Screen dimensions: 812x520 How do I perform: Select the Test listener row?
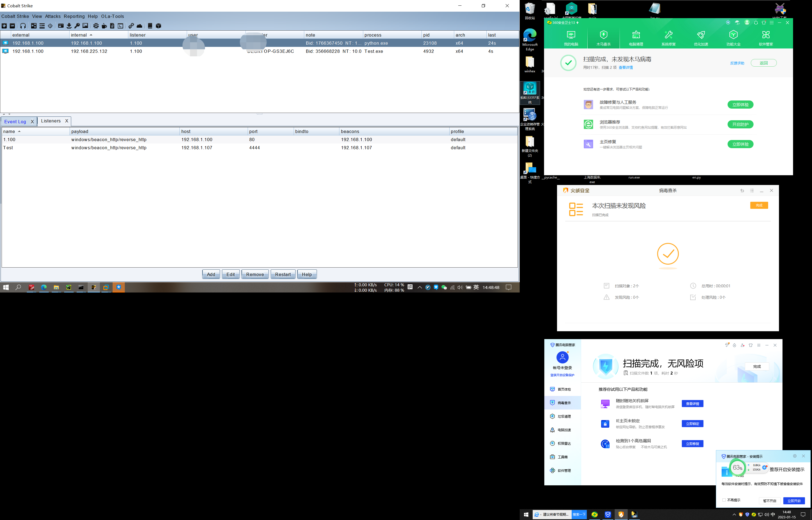(x=8, y=148)
